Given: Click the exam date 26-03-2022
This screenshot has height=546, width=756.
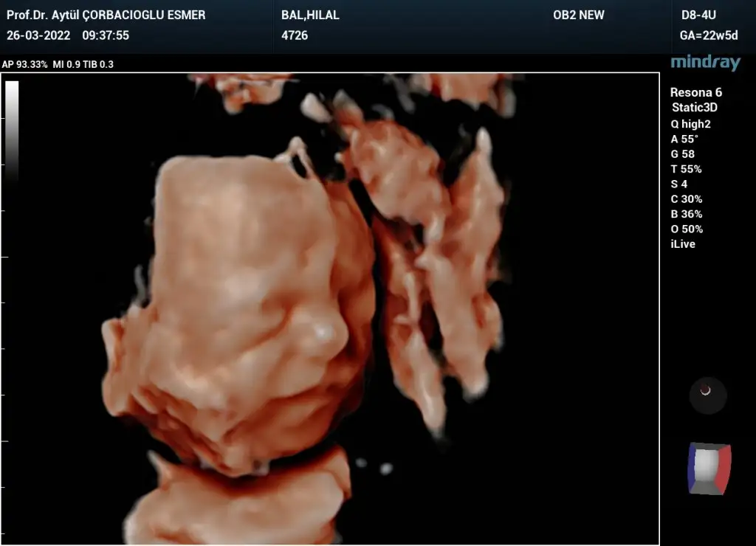Looking at the screenshot, I should tap(38, 35).
